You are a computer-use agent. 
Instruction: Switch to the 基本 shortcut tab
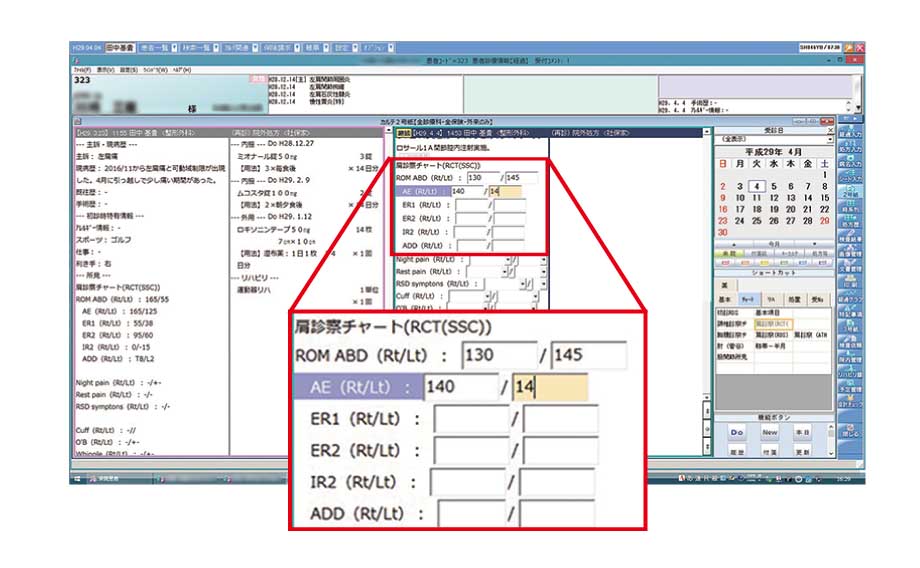pos(726,298)
